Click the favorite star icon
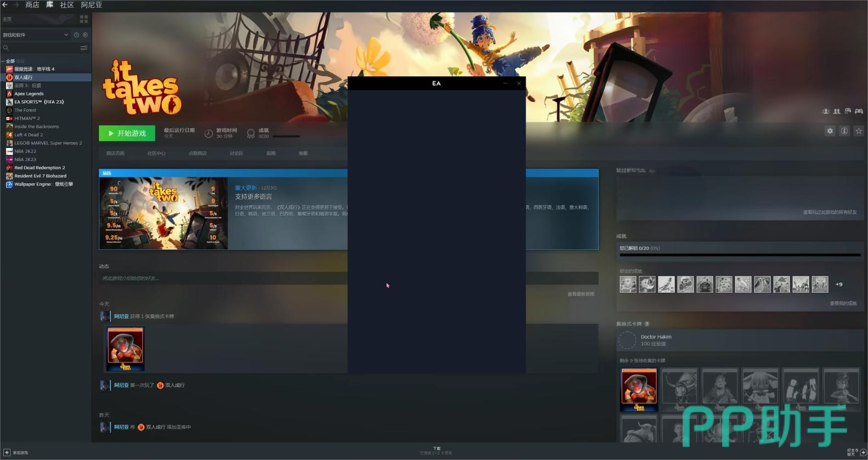Viewport: 868px width, 460px height. coord(859,131)
